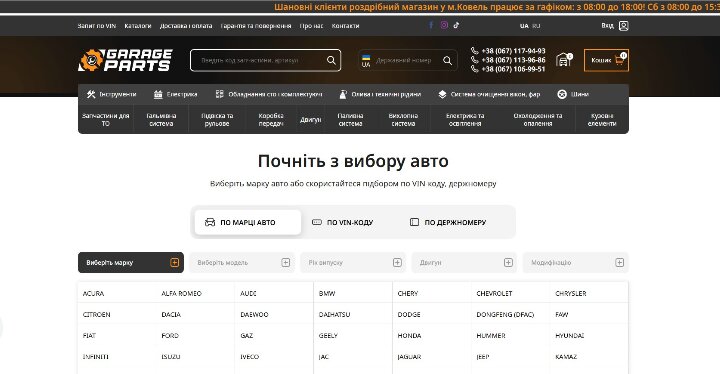Open Обладнання СТО і комплектуючі category
Viewport: 720px width, 374px height.
click(x=269, y=94)
